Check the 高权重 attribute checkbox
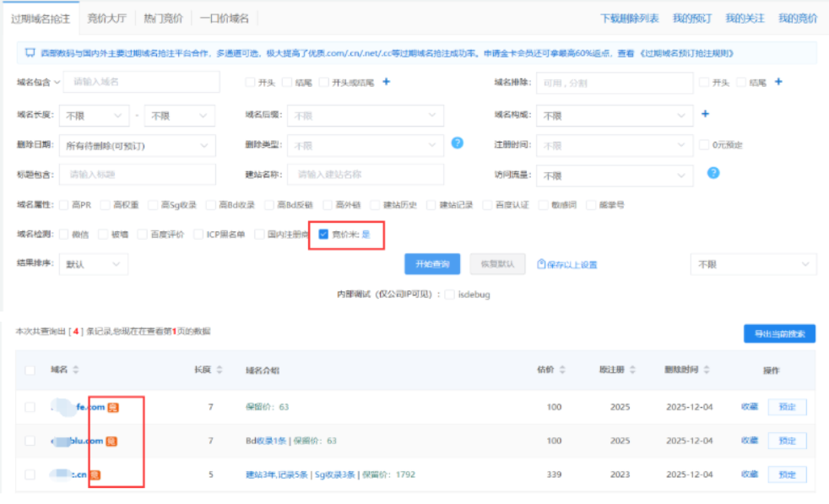This screenshot has height=504, width=829. pos(106,205)
